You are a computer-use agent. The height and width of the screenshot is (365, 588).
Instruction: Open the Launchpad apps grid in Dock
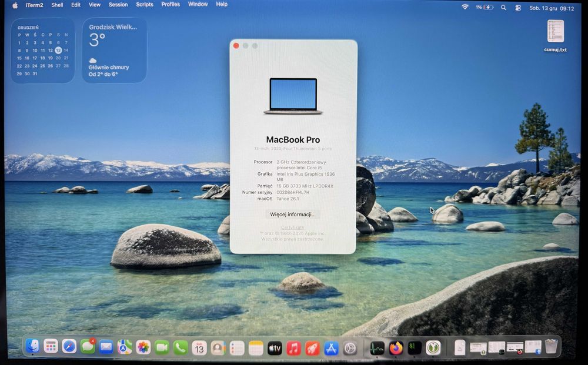[x=51, y=347]
